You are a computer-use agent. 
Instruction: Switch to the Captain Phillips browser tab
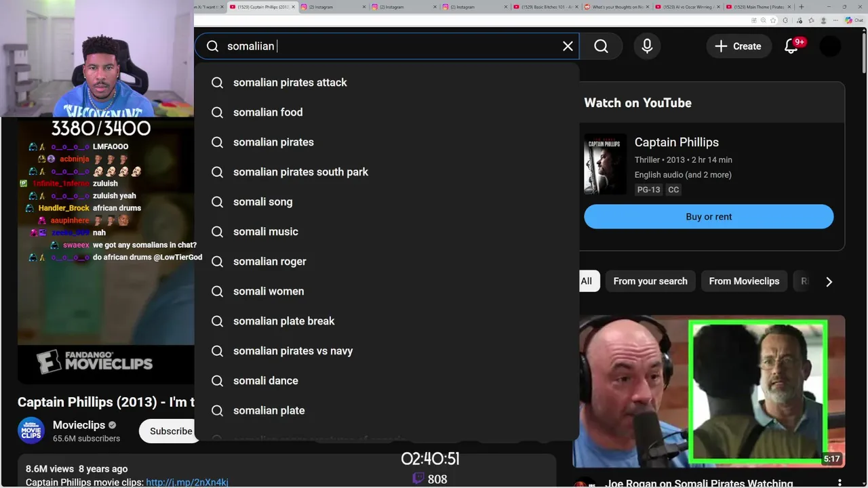point(263,7)
